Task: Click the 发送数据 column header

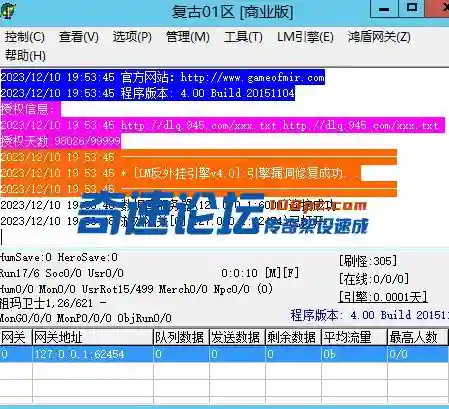Action: pyautogui.click(x=237, y=337)
